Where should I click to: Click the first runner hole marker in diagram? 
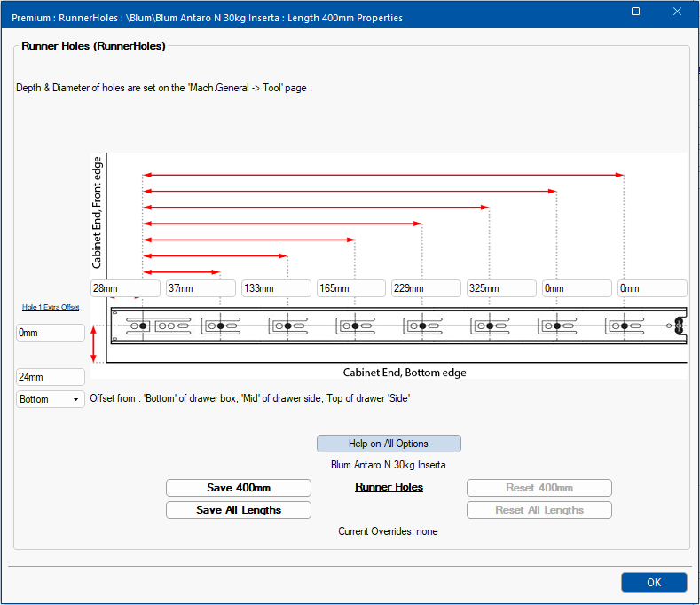[x=143, y=326]
